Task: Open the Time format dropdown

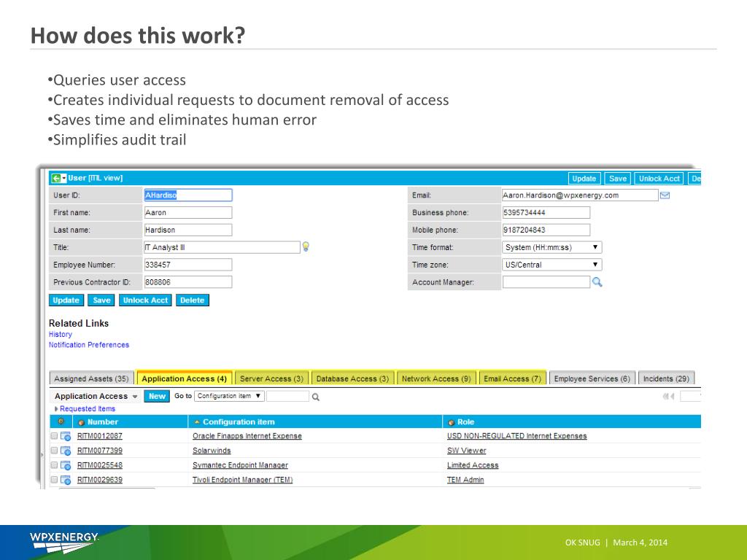Action: [551, 248]
